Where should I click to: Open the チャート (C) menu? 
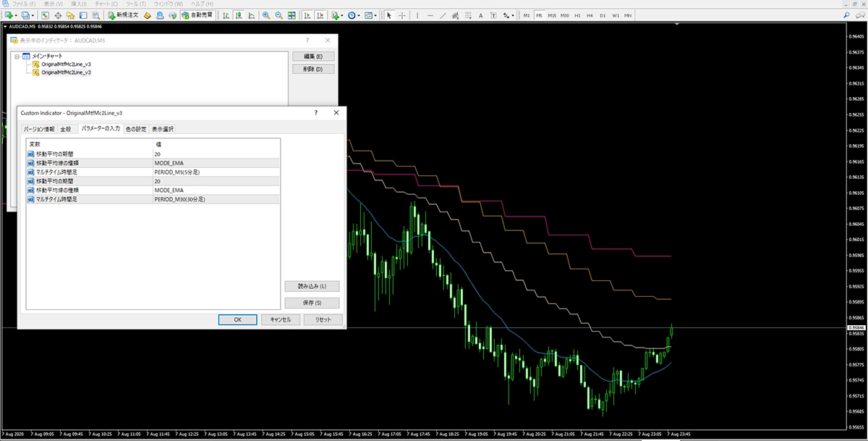point(106,4)
